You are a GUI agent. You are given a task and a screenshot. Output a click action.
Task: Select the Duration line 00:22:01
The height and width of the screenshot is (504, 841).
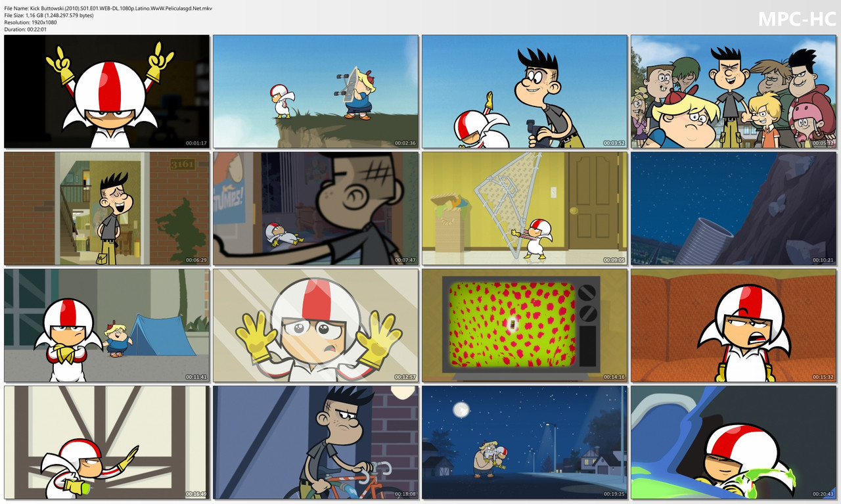pyautogui.click(x=26, y=30)
